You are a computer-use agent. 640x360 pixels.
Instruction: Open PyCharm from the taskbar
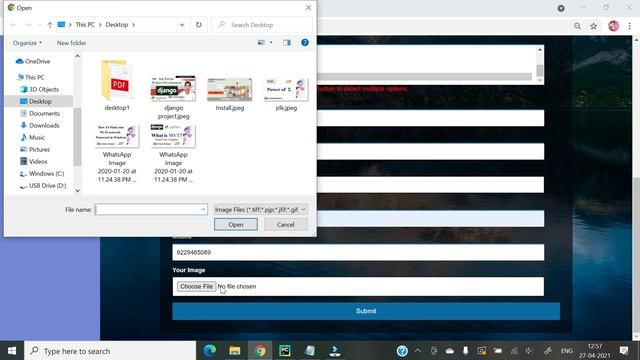[x=285, y=351]
